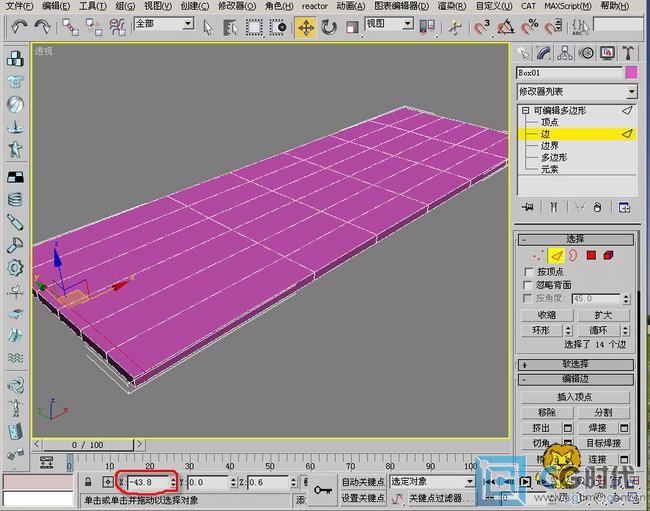Click the 收缩 button
The image size is (650, 511).
pyautogui.click(x=547, y=315)
